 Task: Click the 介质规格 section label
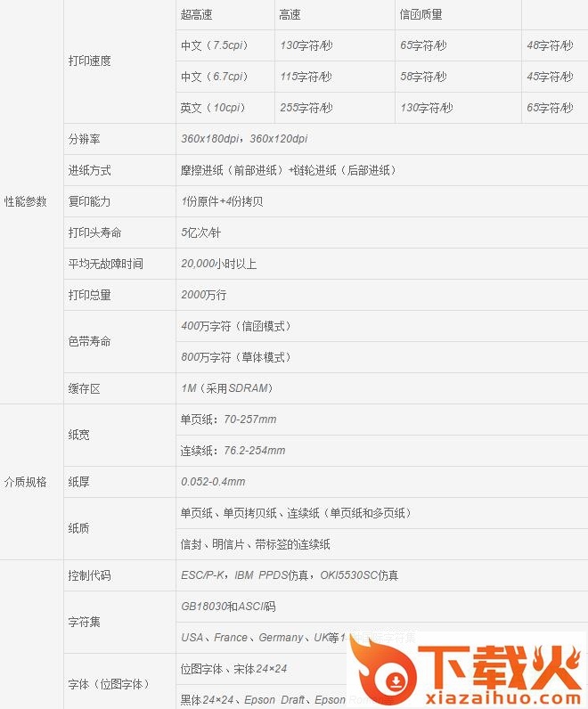click(x=25, y=482)
